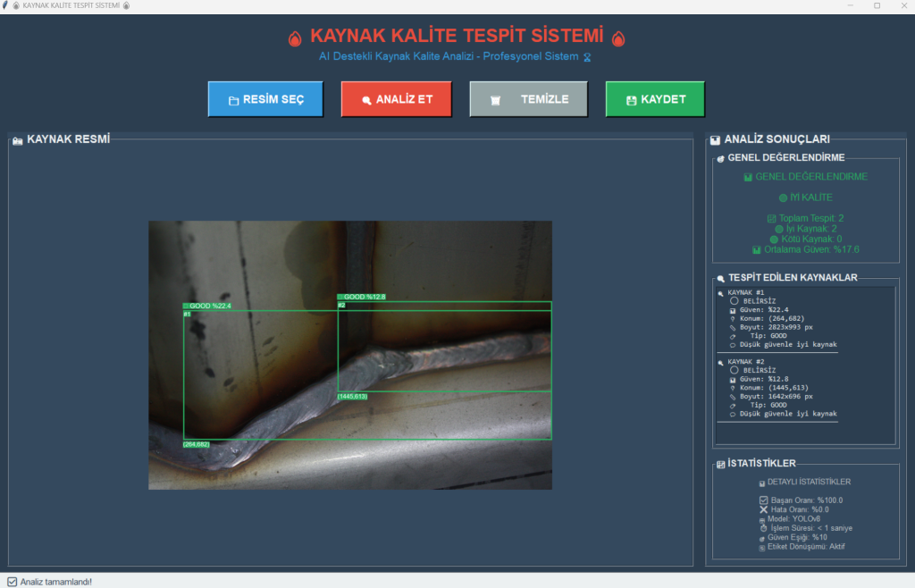Click the chart icon beside İSTATİSTİKLER heading

721,465
